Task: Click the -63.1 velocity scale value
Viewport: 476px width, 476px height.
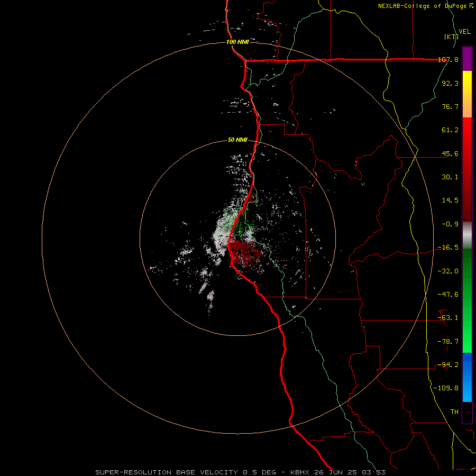Action: (448, 318)
